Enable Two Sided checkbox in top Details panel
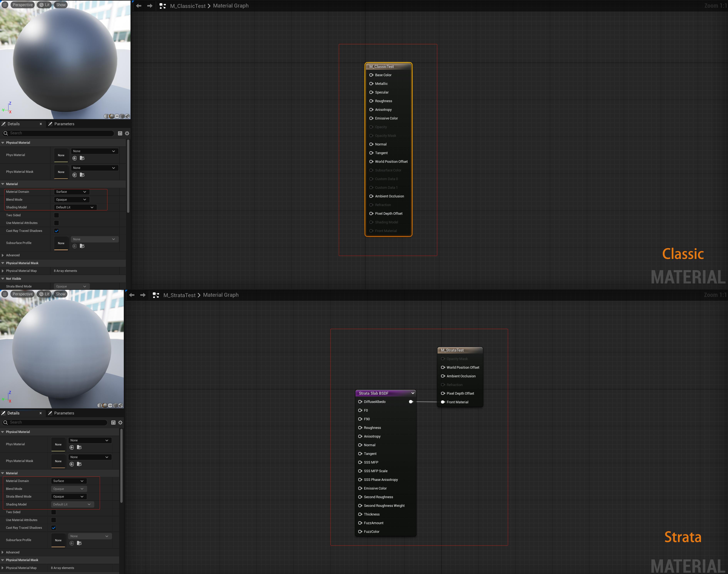 click(x=56, y=215)
